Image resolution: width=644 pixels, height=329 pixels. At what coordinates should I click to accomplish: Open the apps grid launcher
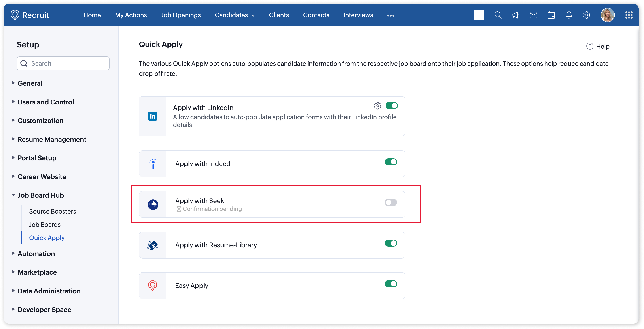(629, 15)
